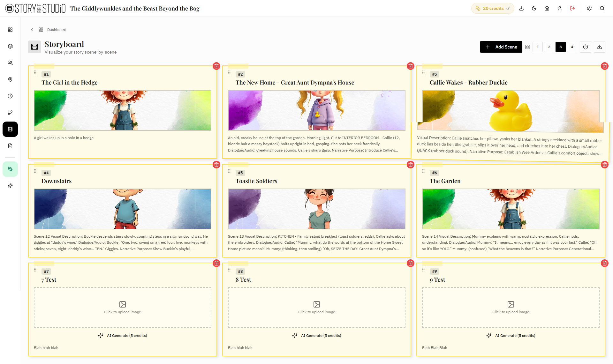Open the 20 credits badge
The image size is (613, 364).
493,8
